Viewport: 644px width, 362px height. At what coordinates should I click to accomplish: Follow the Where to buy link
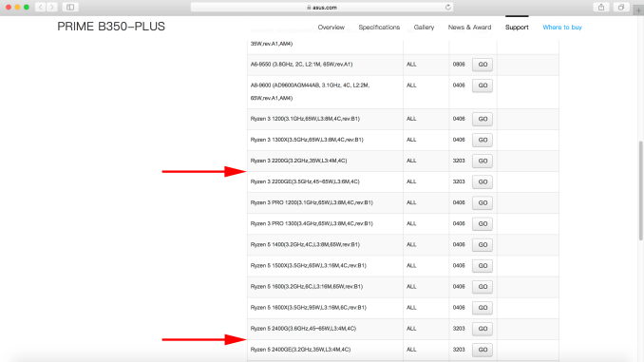point(562,28)
